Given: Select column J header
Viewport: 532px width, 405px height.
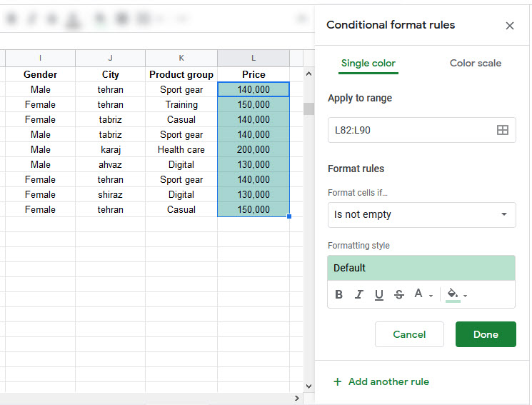Looking at the screenshot, I should [110, 58].
